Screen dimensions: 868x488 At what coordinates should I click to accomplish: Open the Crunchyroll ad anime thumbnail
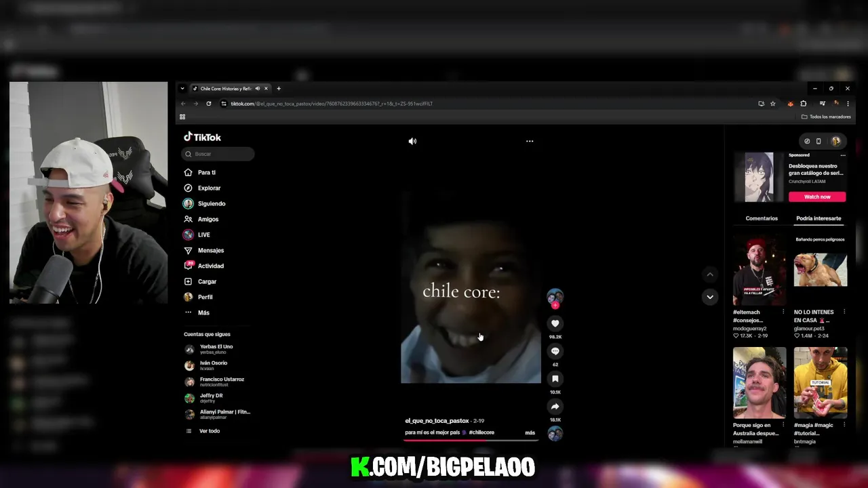759,177
